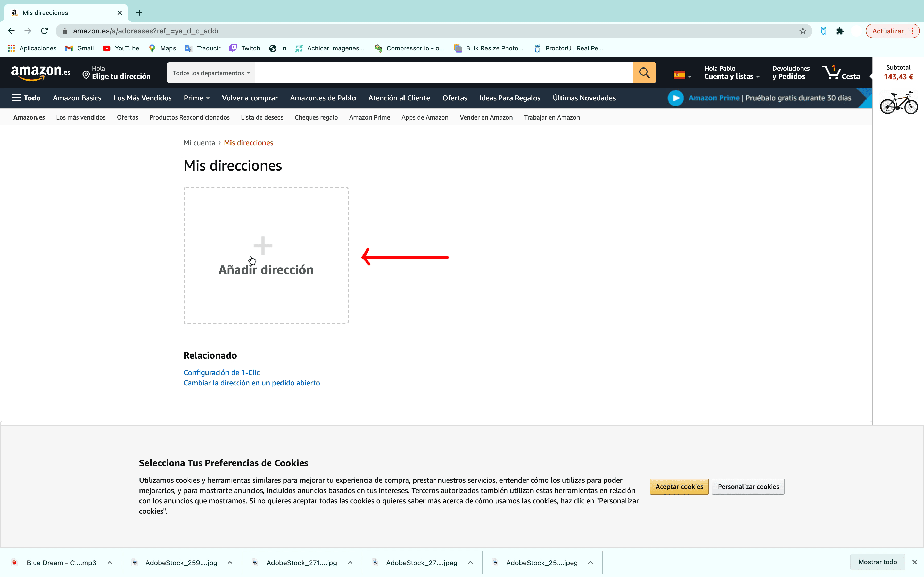
Task: Click the browser refresh icon
Action: click(x=45, y=31)
